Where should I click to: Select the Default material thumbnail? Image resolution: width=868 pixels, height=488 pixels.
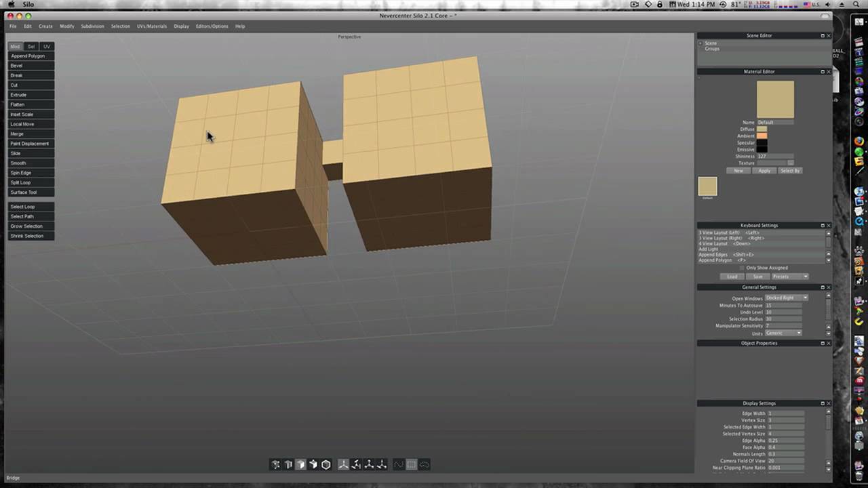click(707, 186)
